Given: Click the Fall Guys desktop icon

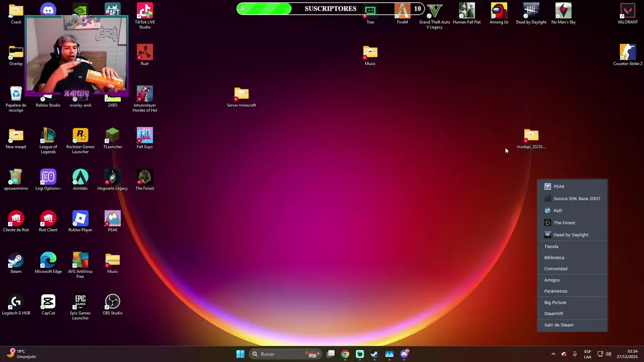Looking at the screenshot, I should tap(144, 138).
